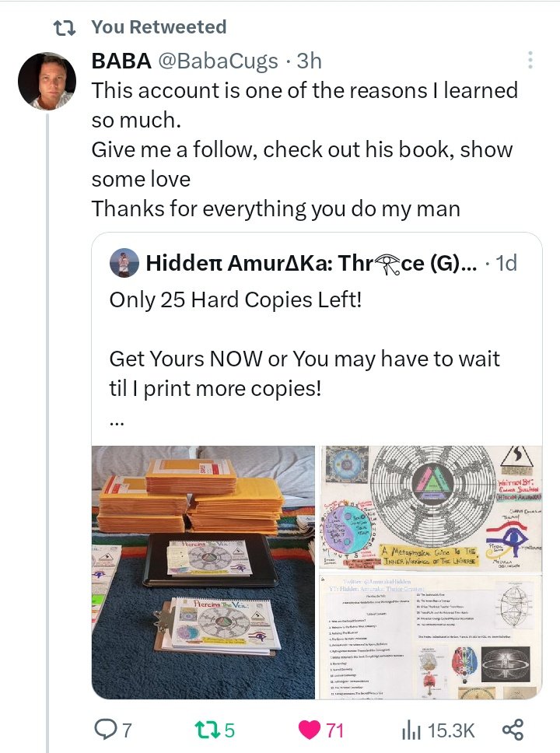Open the quoted text 'Only 25 Hard Copies Left!'
This screenshot has height=753, width=560.
point(236,300)
